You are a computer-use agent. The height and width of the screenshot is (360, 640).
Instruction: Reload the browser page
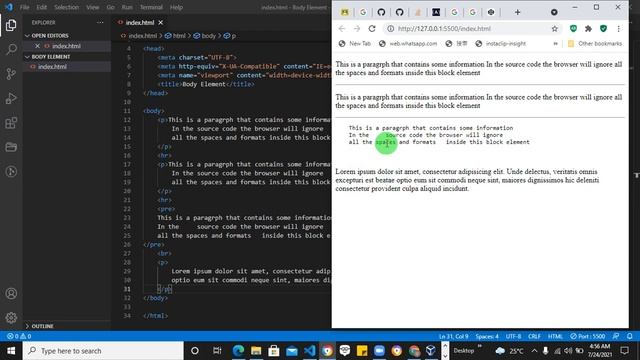[372, 29]
